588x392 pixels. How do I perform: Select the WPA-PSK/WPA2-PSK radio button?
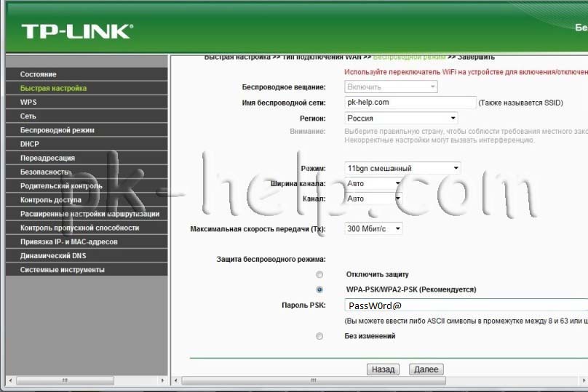point(319,289)
